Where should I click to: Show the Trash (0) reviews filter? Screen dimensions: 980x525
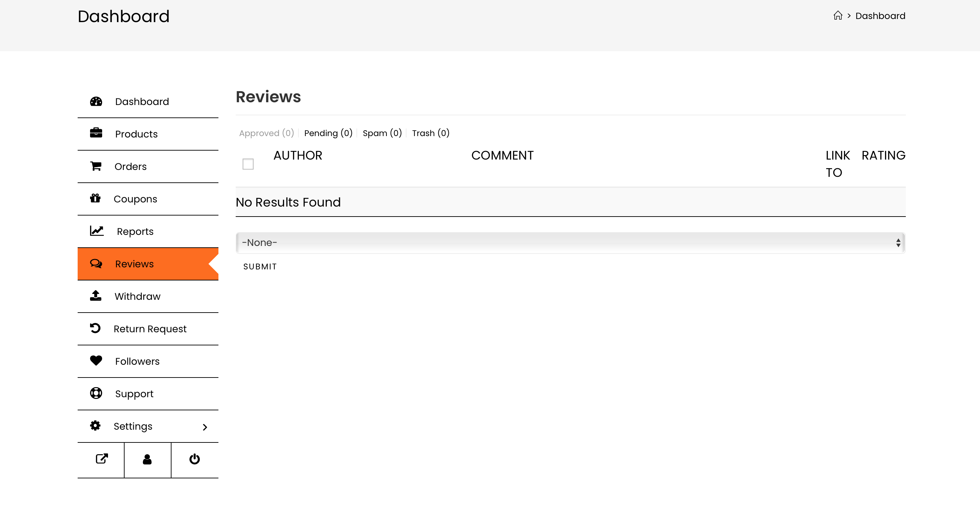430,133
